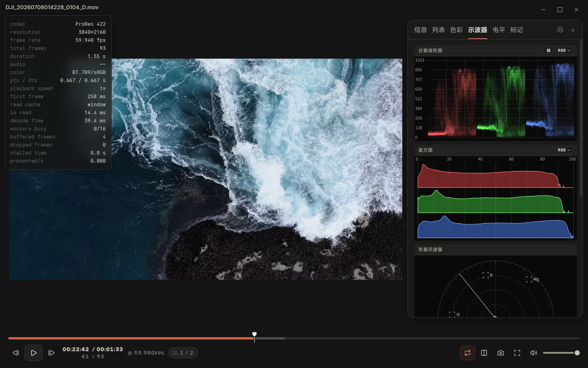The width and height of the screenshot is (588, 368).
Task: Click timecode 00:22:42
Action: click(x=76, y=349)
